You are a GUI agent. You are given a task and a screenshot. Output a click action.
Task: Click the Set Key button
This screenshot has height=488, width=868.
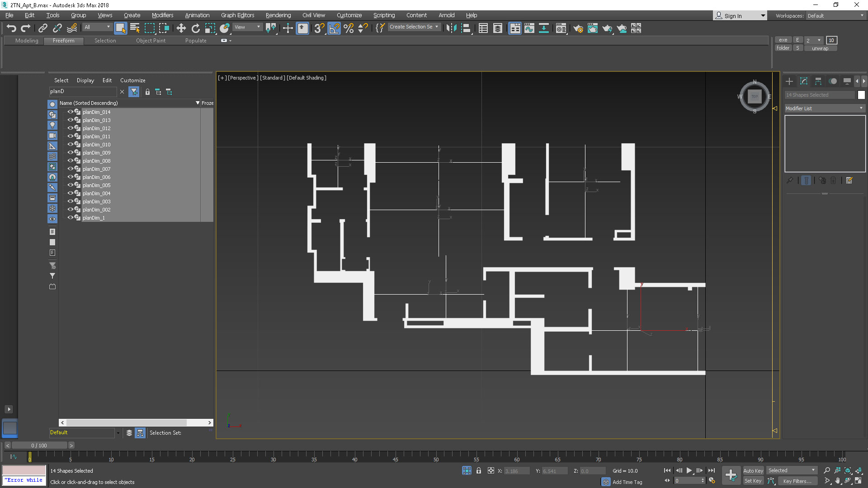pyautogui.click(x=753, y=481)
